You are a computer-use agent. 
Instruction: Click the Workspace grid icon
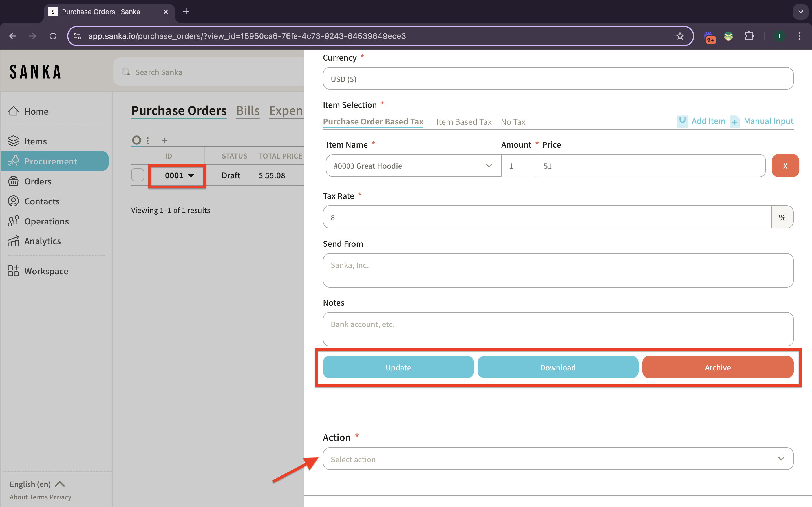click(x=14, y=271)
